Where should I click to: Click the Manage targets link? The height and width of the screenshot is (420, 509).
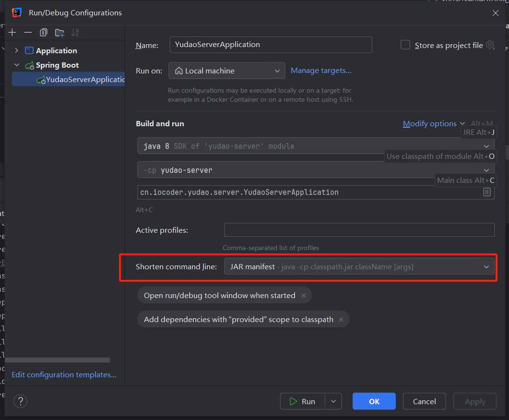point(321,71)
